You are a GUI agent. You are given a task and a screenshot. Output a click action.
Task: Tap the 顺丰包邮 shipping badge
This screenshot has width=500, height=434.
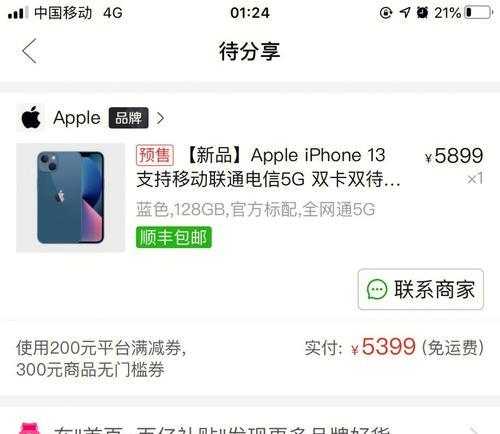(174, 237)
